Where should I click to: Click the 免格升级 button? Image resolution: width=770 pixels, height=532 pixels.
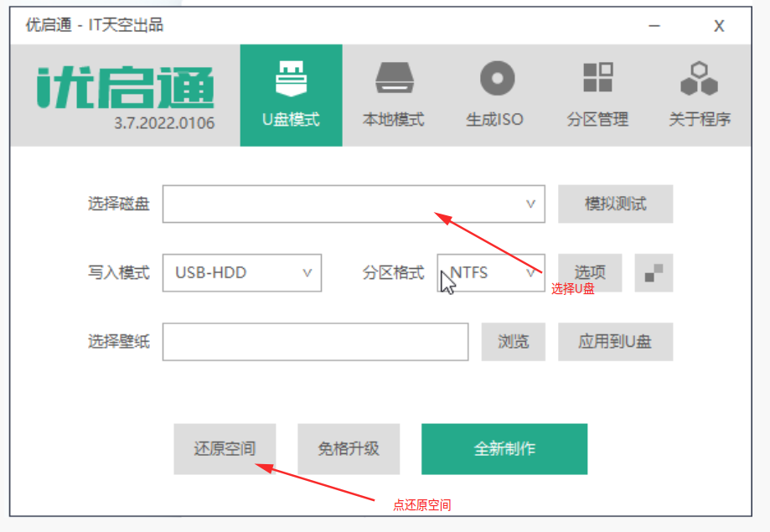349,449
